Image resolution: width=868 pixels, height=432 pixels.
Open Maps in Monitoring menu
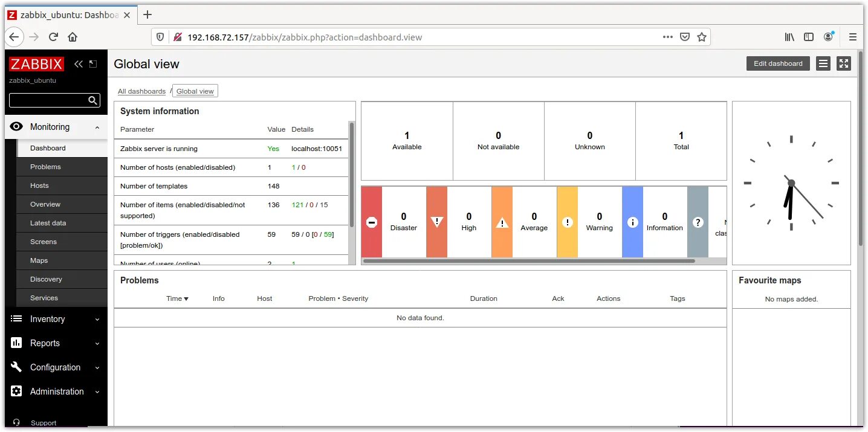pyautogui.click(x=62, y=260)
